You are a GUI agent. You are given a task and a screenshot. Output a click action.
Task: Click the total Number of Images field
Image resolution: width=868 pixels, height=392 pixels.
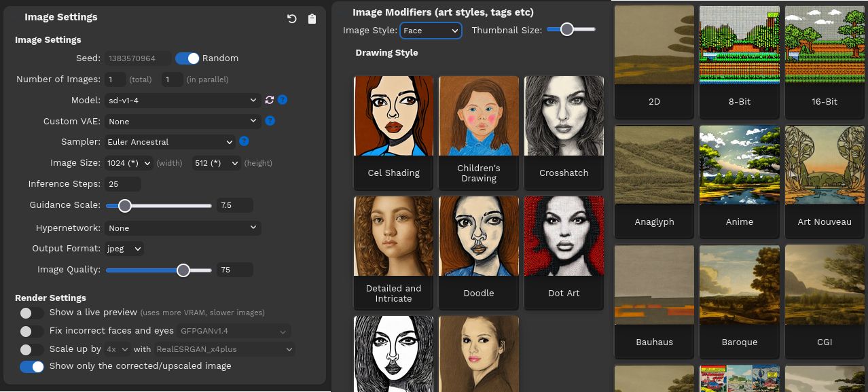click(115, 79)
